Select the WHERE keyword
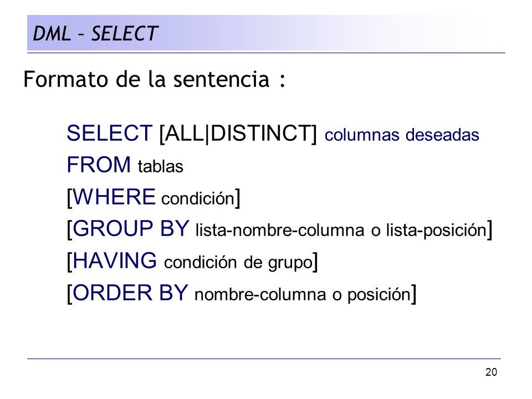 click(114, 196)
